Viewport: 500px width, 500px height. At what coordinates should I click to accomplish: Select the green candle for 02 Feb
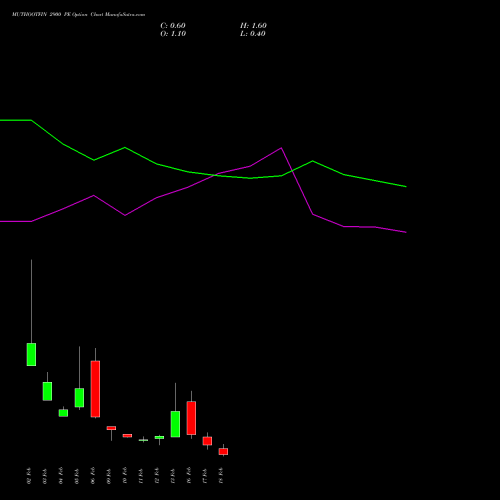tap(31, 354)
